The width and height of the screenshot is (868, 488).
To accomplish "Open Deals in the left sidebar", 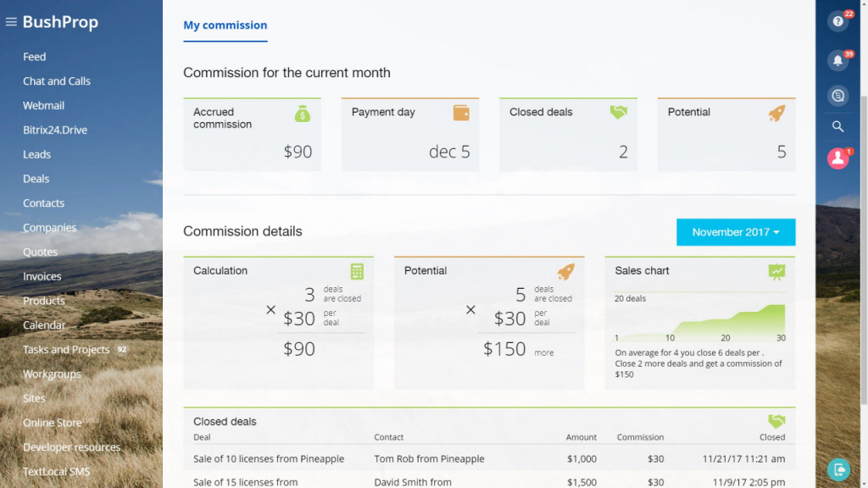I will (36, 179).
